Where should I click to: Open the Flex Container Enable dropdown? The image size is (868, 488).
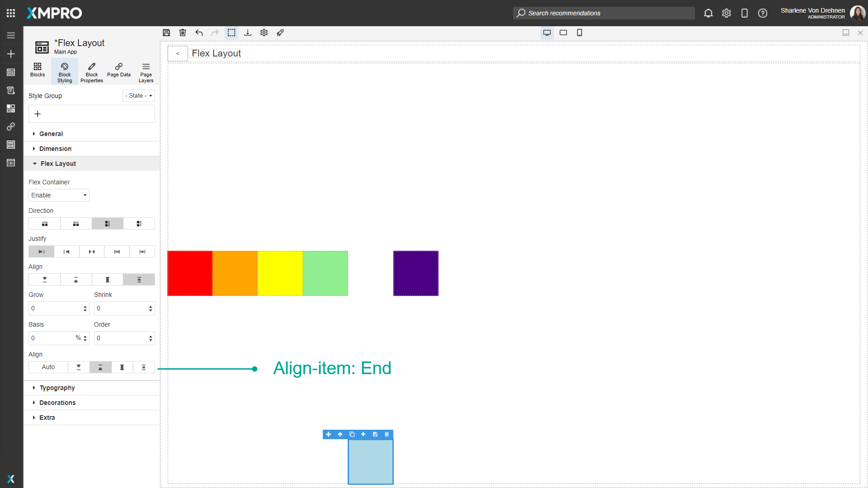point(58,195)
